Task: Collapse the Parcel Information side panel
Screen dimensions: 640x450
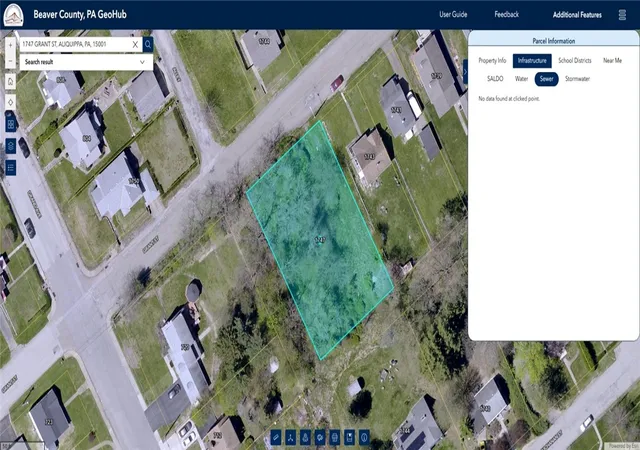Action: (x=465, y=71)
